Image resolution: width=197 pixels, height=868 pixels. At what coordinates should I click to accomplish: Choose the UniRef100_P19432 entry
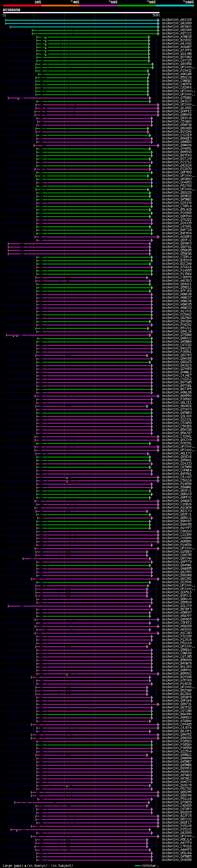(177, 71)
